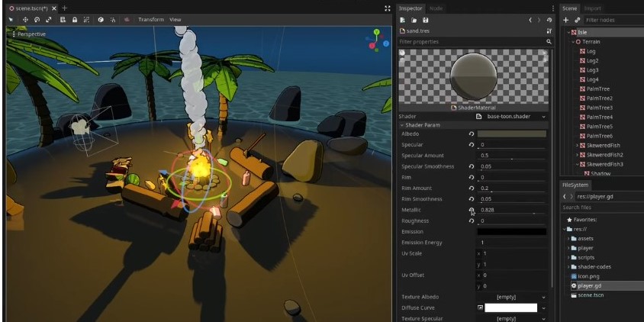
Task: Select the scene.tscn file
Action: pos(591,295)
